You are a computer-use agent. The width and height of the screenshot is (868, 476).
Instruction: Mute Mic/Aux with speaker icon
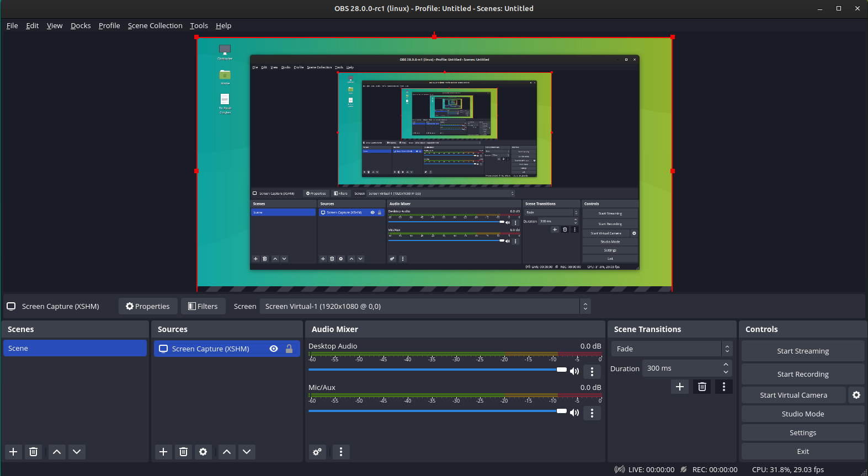[x=574, y=413]
